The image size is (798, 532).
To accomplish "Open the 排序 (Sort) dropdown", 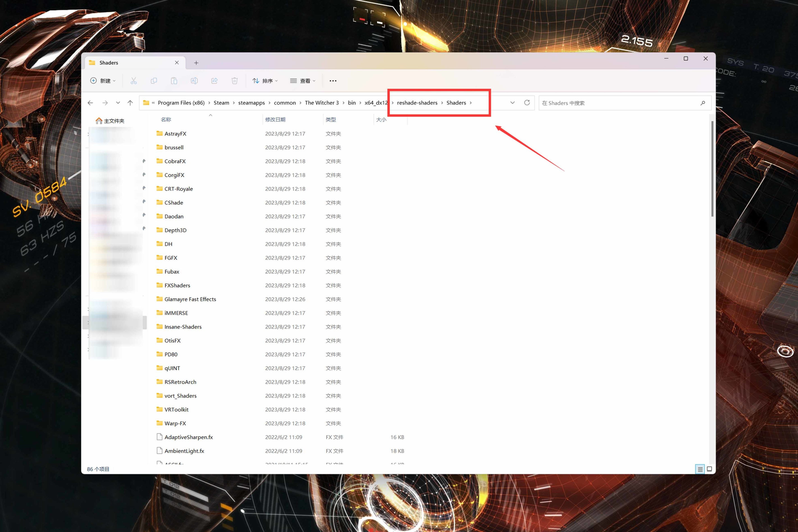I will pos(265,81).
